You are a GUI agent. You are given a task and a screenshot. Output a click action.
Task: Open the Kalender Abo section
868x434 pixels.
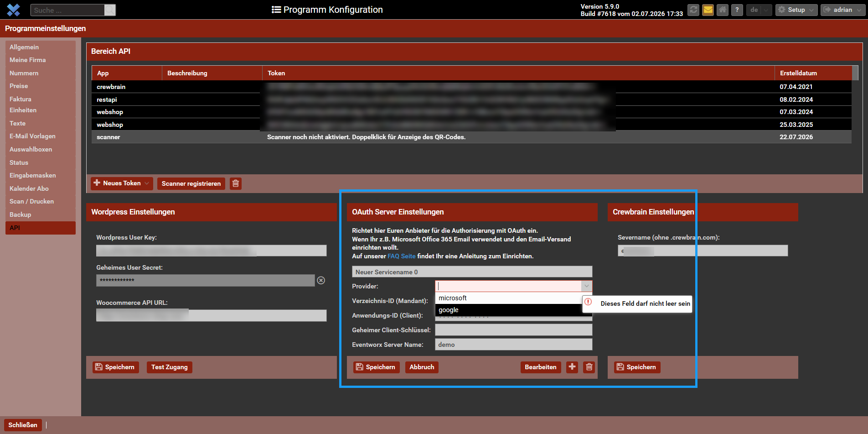[x=41, y=188]
